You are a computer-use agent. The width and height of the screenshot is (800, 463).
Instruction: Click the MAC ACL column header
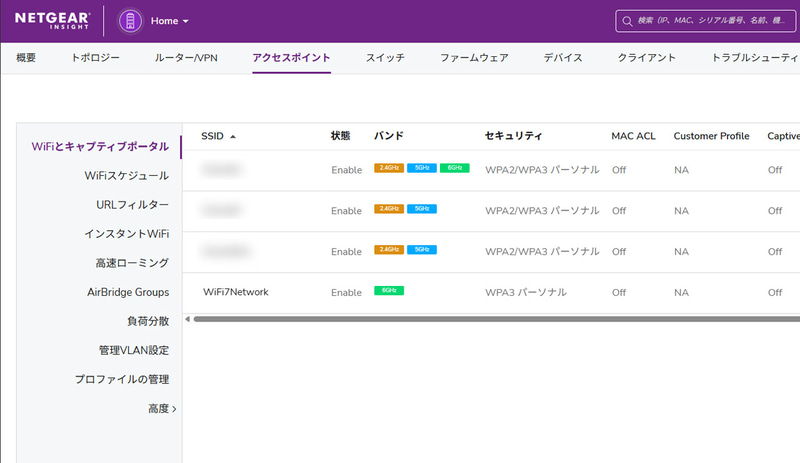633,136
